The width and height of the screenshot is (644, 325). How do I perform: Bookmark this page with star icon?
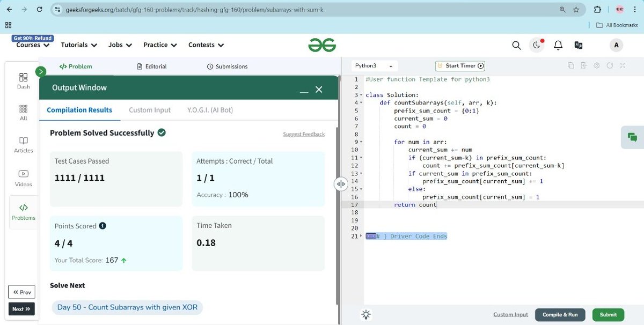[576, 10]
